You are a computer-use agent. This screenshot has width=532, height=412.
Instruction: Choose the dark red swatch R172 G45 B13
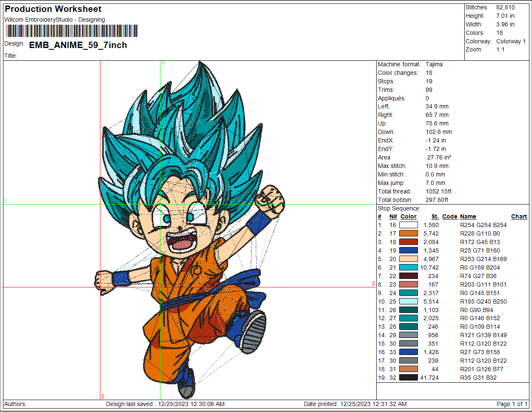coord(408,242)
